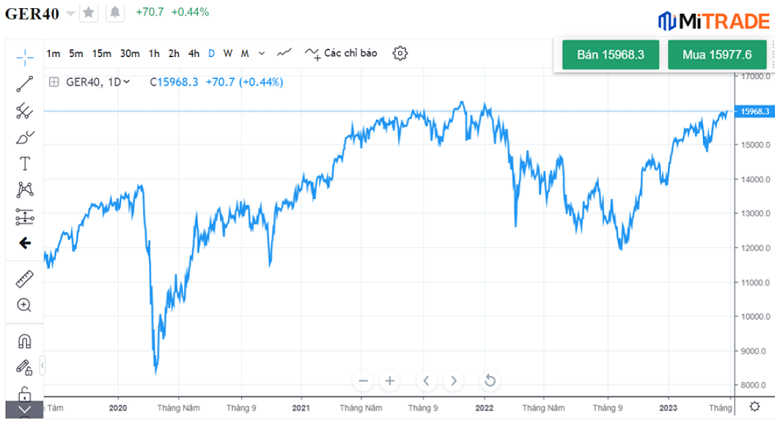Open the chart style line-type selector
Viewport: 780px width, 423px height.
[x=285, y=53]
